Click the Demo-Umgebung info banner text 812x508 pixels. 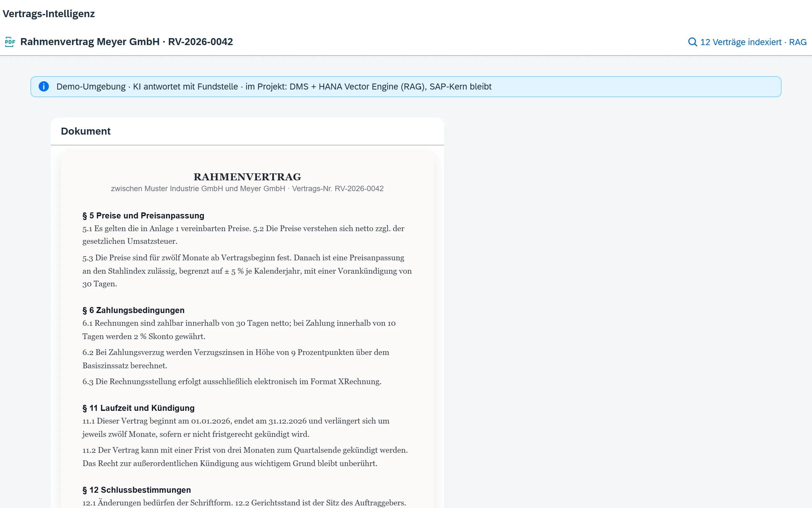coord(274,87)
